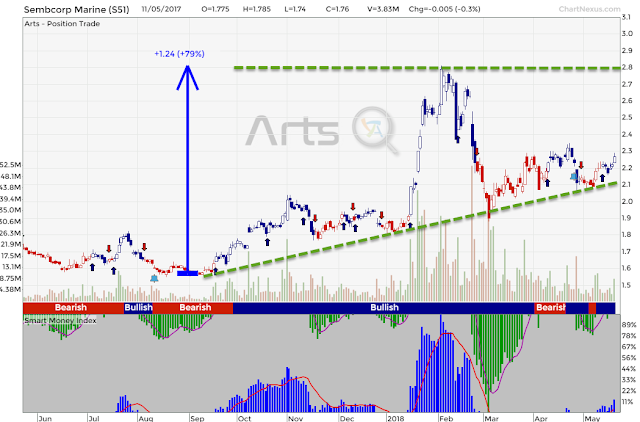
Task: Click the 52.5M volume axis label
Action: pos(11,164)
